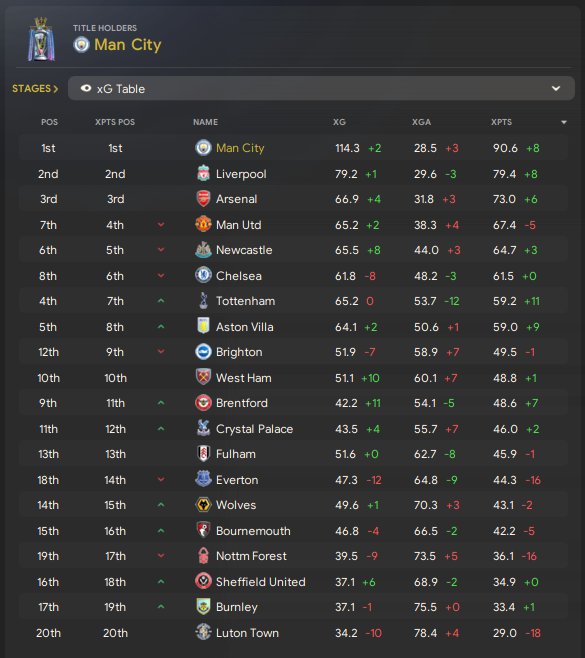585x658 pixels.
Task: Click the sort arrow beside XPTS column
Action: (x=564, y=122)
